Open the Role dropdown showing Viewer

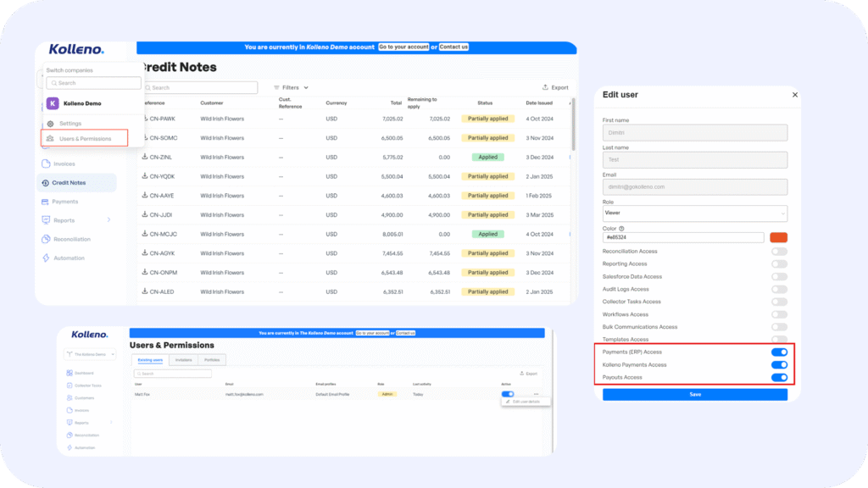(x=694, y=213)
